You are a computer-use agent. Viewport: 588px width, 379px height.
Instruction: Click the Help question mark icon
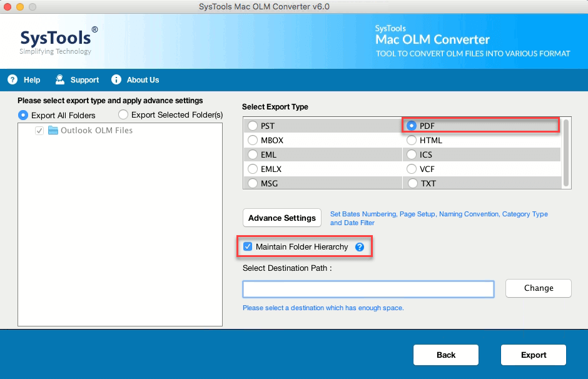12,79
